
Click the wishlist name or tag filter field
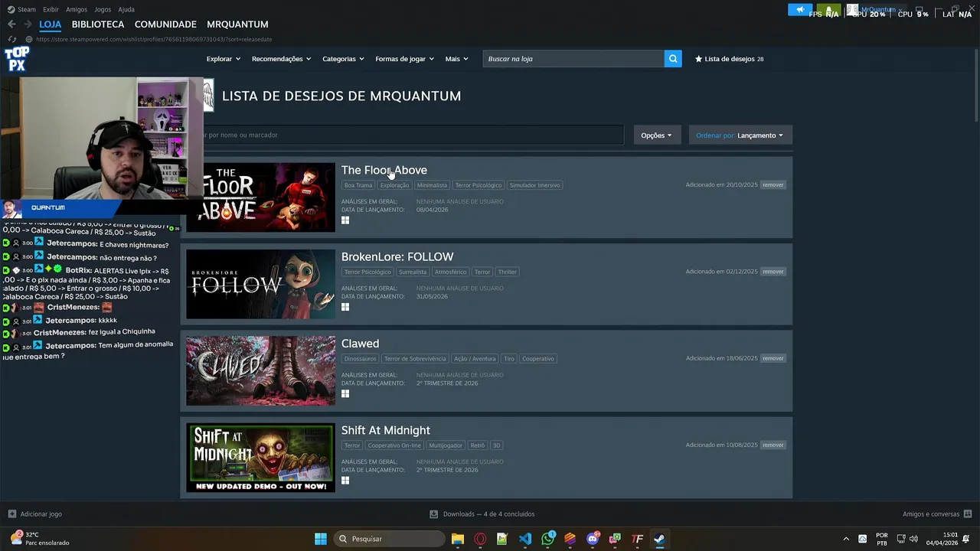pos(413,135)
